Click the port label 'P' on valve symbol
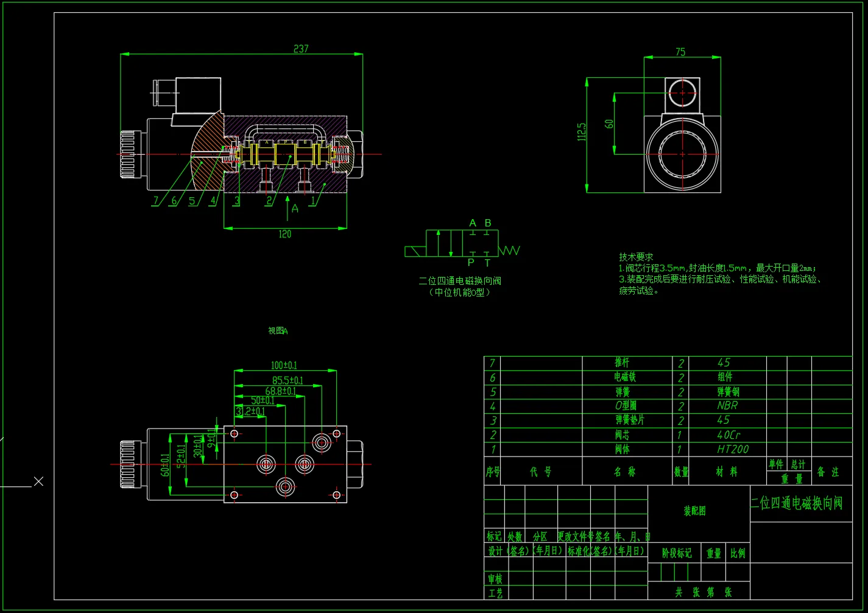Viewport: 868px width, 613px height. 471,262
